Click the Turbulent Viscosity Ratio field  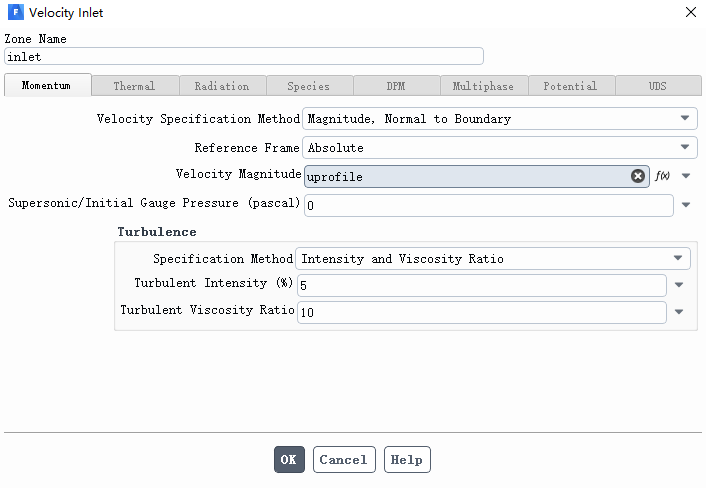[480, 312]
